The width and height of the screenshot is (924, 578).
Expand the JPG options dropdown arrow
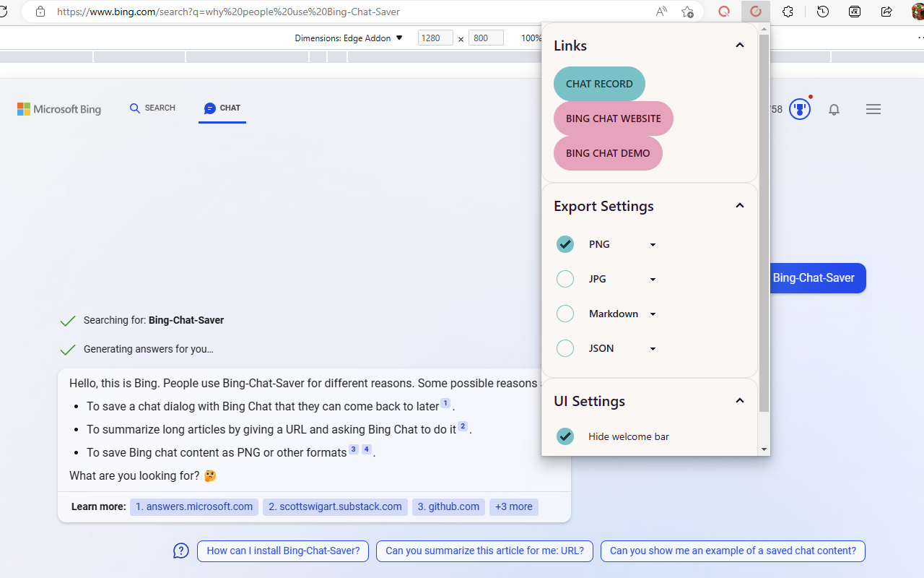(653, 280)
